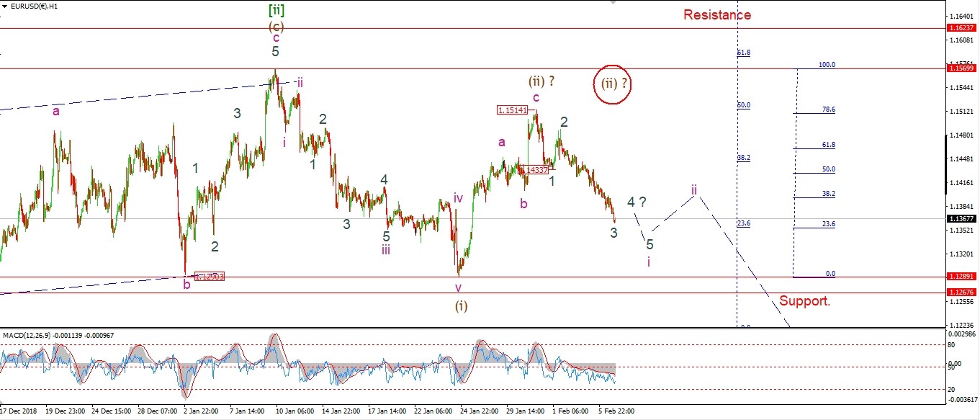Select the 4 ? wave label
The width and height of the screenshot is (980, 420).
pyautogui.click(x=636, y=202)
